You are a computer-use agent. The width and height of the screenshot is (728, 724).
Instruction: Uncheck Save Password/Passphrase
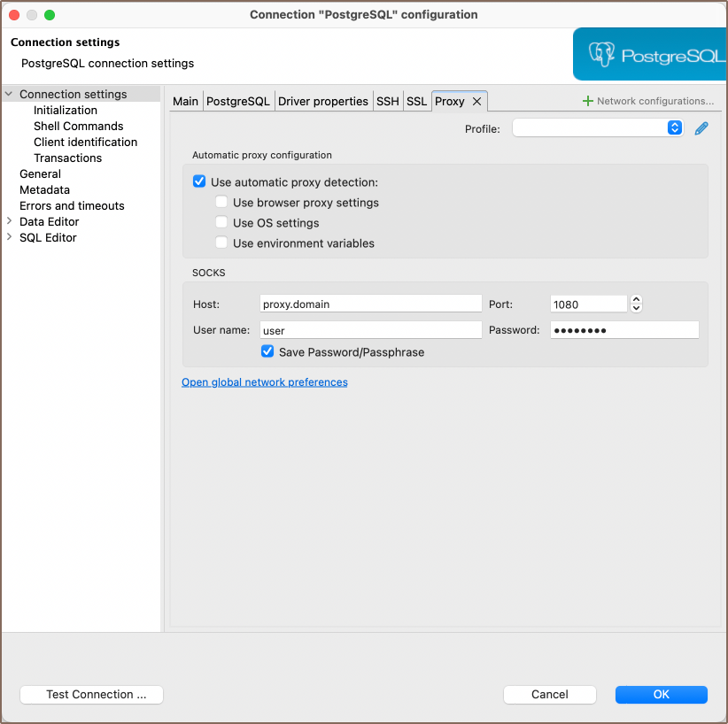coord(267,352)
